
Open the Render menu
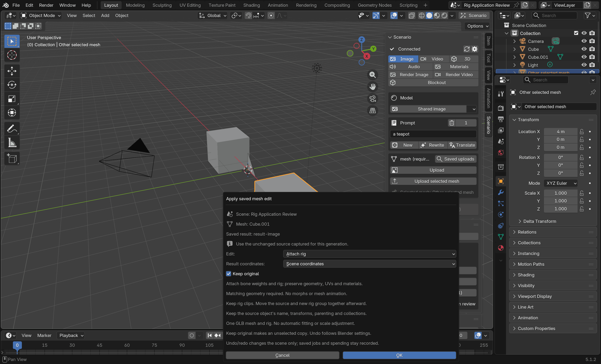click(46, 5)
